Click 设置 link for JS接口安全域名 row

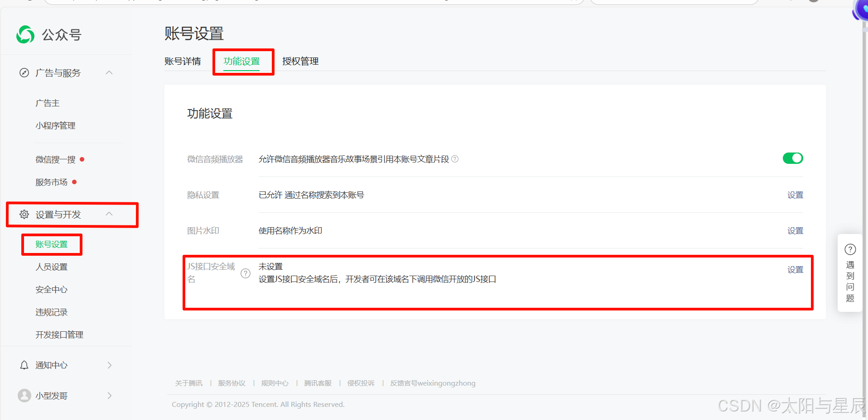(x=795, y=270)
